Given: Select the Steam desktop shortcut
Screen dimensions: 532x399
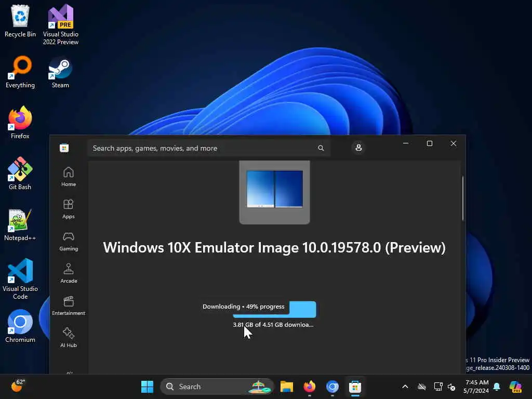Looking at the screenshot, I should pos(60,72).
